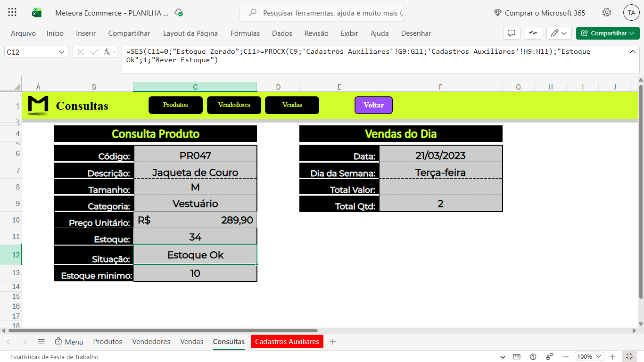Open the Dados ribbon tab
Viewport: 644px width, 362px height.
pos(282,33)
